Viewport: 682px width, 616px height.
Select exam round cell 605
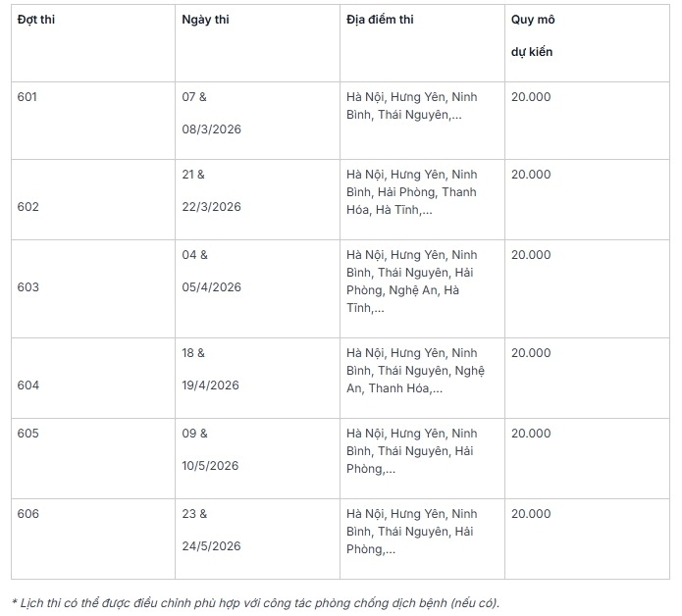[27, 433]
